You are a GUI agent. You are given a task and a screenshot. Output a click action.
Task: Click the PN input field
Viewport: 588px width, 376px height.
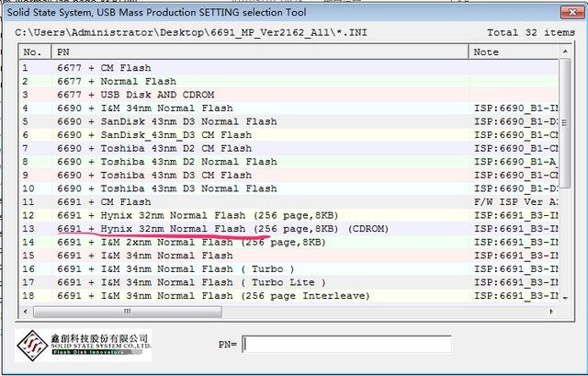pos(346,344)
